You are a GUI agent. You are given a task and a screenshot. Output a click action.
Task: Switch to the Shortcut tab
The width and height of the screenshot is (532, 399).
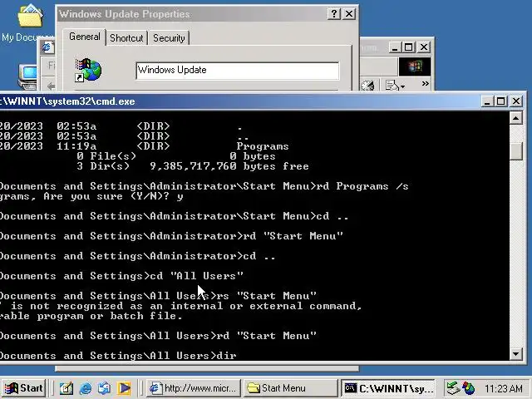click(126, 38)
